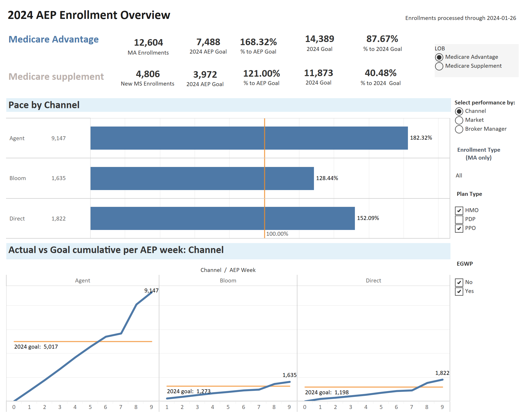This screenshot has height=420, width=525.
Task: Uncheck the HMO plan type checkbox
Action: 459,211
